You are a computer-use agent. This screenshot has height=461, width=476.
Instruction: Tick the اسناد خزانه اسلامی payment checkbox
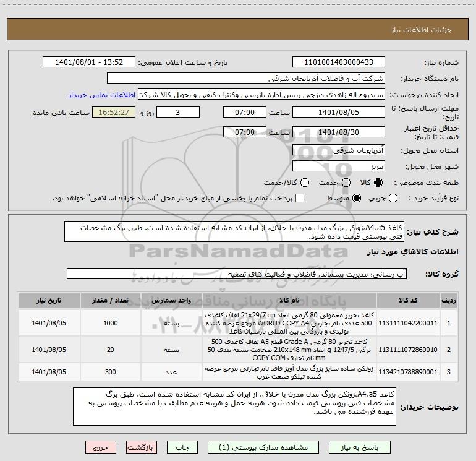300,198
